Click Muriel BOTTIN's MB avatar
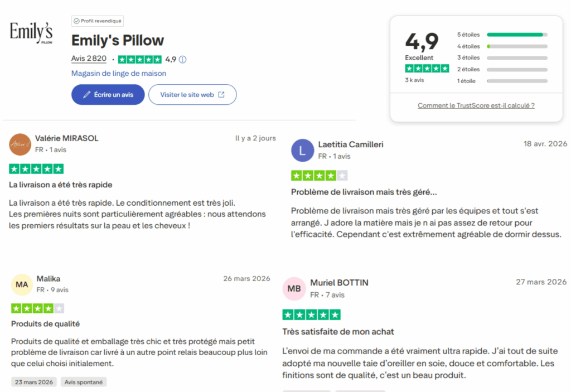The height and width of the screenshot is (392, 571). coord(294,288)
